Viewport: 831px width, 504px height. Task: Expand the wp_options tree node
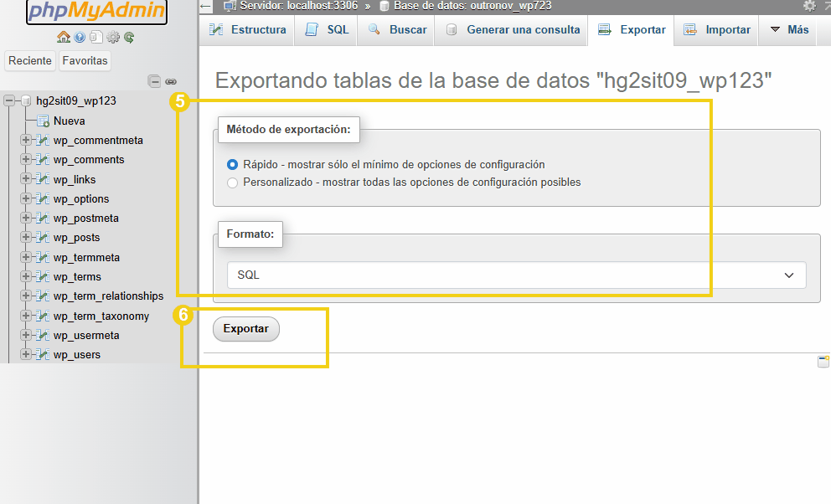tap(25, 198)
